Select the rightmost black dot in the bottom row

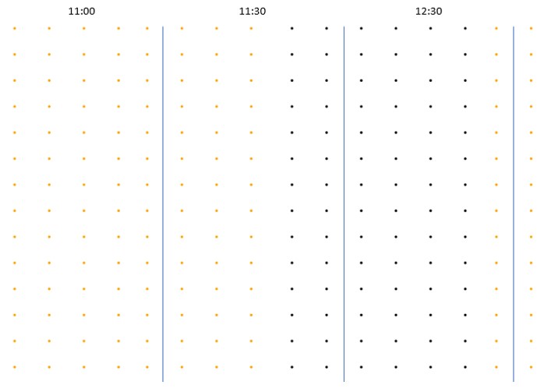tap(465, 367)
